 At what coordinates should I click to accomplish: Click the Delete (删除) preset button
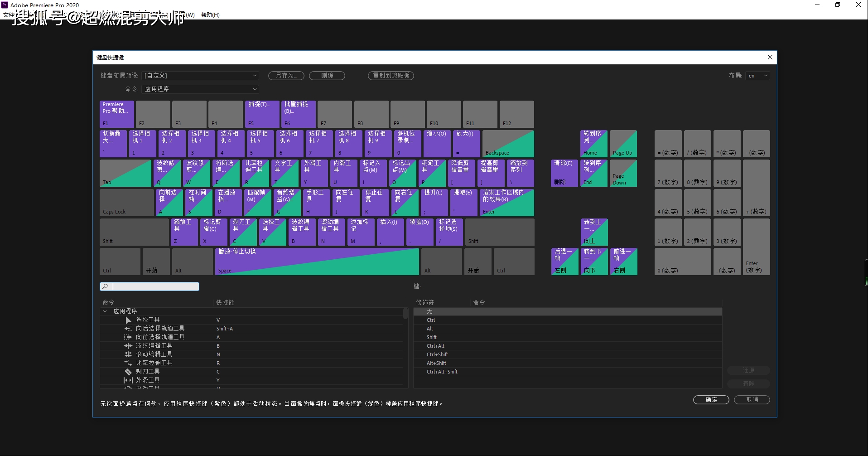327,76
